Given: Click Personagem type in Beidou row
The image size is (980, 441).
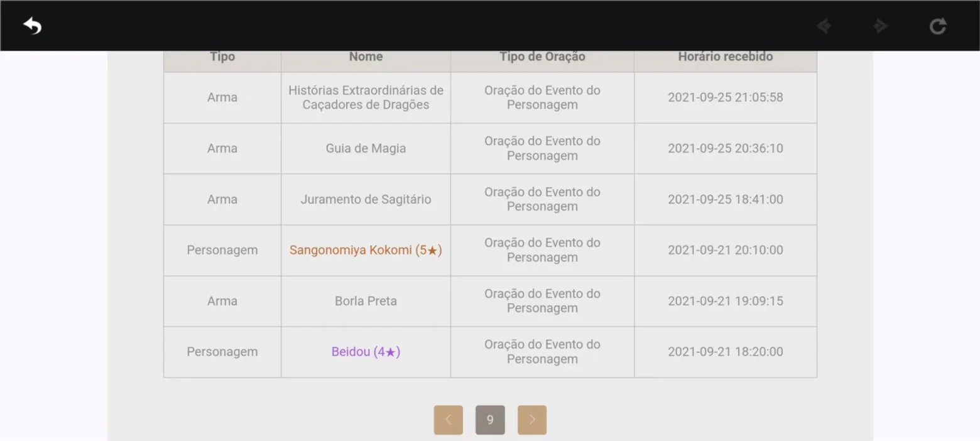Looking at the screenshot, I should (x=222, y=352).
